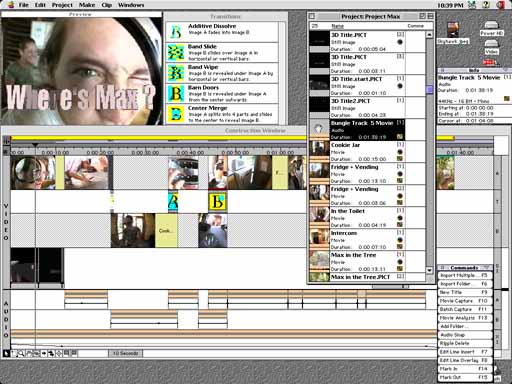The image size is (512, 384).
Task: Collapse the Commands palette
Action: (488, 268)
